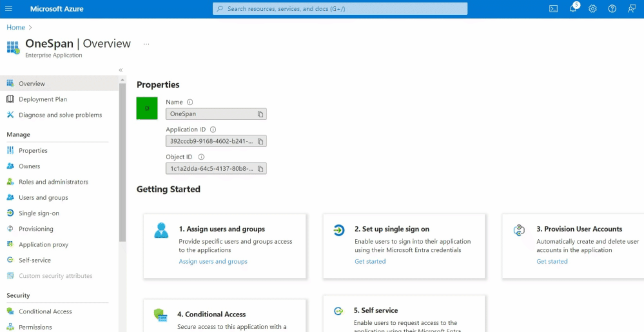Focus the search resources, services, and docs box
Viewport: 644px width, 332px height.
[x=340, y=8]
